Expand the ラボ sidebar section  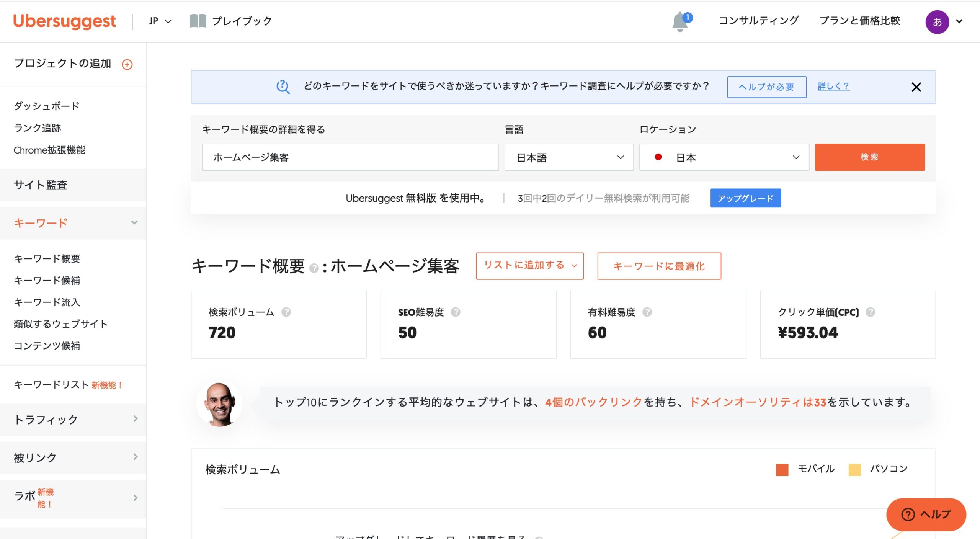pyautogui.click(x=73, y=498)
